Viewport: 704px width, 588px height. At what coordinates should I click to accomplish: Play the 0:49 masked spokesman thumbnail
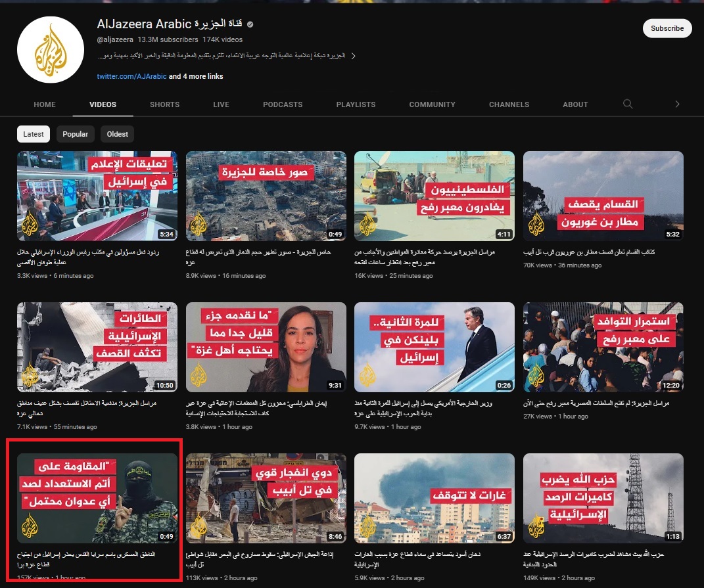[x=97, y=498]
